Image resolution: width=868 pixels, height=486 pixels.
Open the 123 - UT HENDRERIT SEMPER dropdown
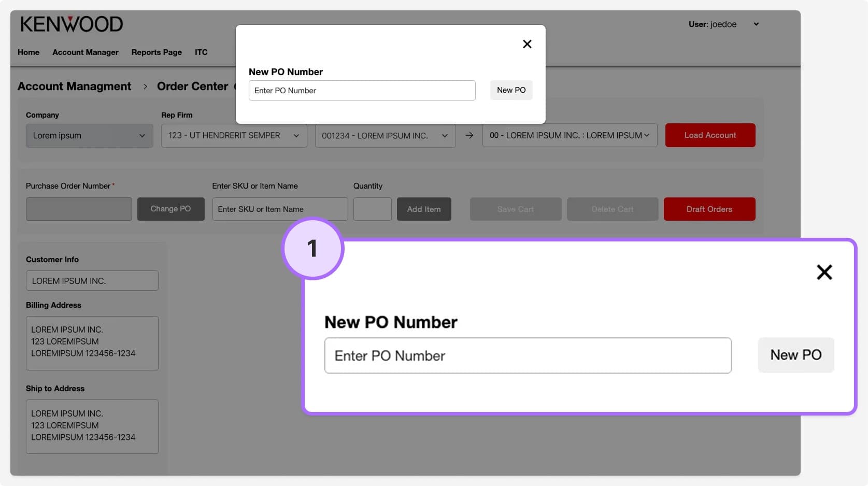point(234,136)
